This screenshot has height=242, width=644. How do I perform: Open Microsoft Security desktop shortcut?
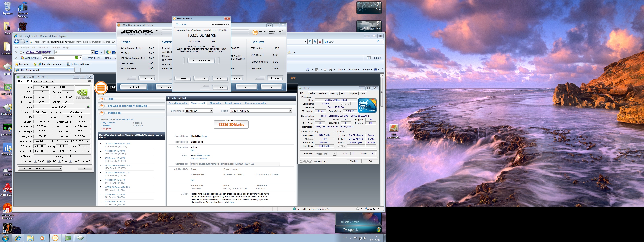tap(23, 10)
